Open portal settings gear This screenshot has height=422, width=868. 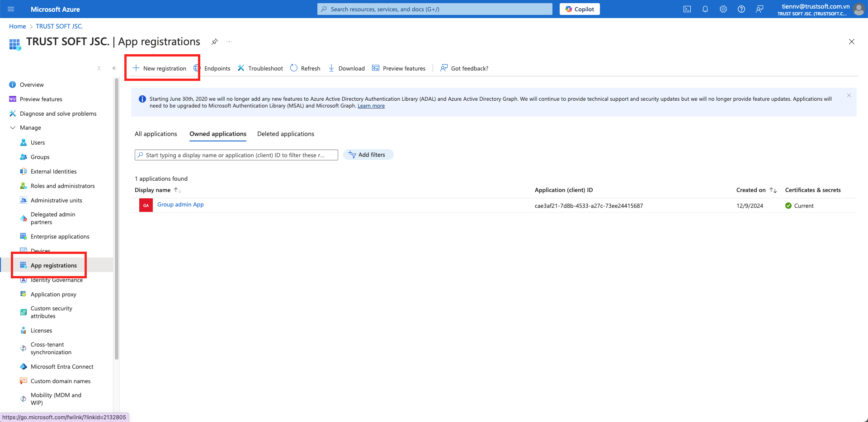[x=723, y=9]
